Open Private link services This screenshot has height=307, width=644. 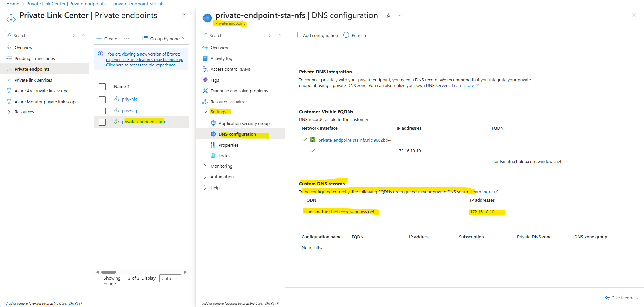pos(33,80)
